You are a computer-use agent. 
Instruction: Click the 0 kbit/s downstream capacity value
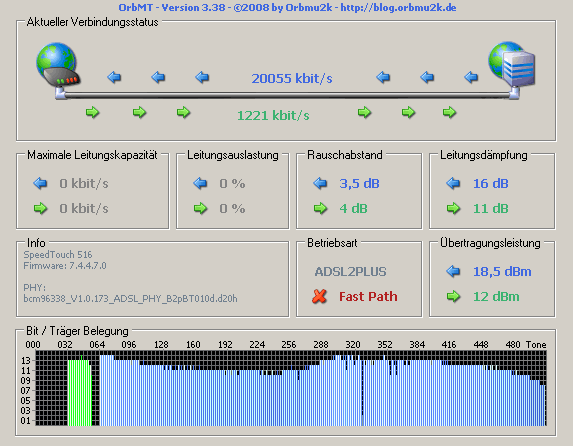pyautogui.click(x=84, y=184)
